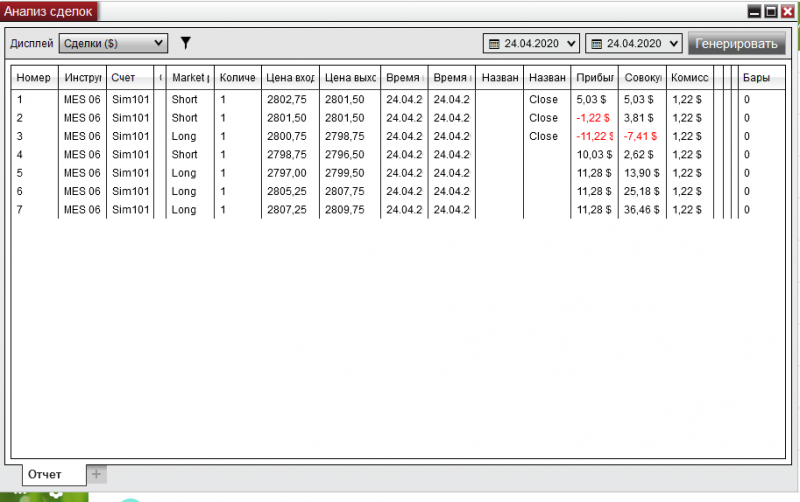This screenshot has width=800, height=502.
Task: Click Long position cell in trade 5
Action: pyautogui.click(x=184, y=173)
